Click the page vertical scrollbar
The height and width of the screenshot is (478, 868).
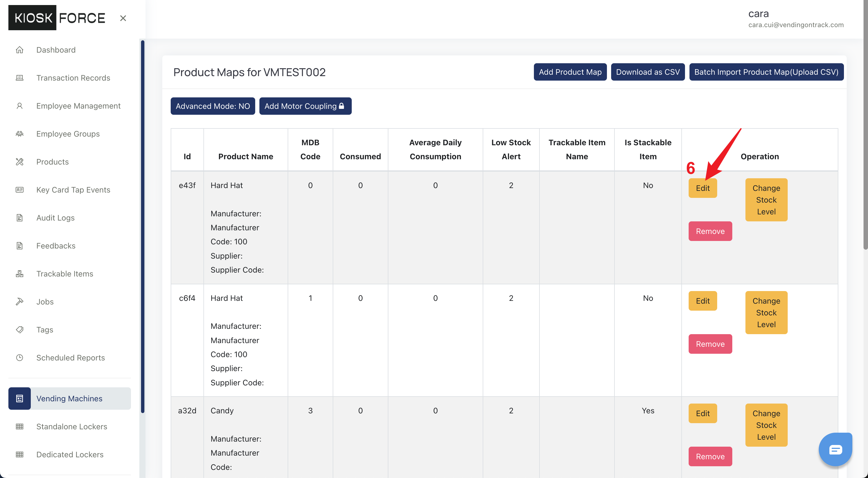coord(865,125)
